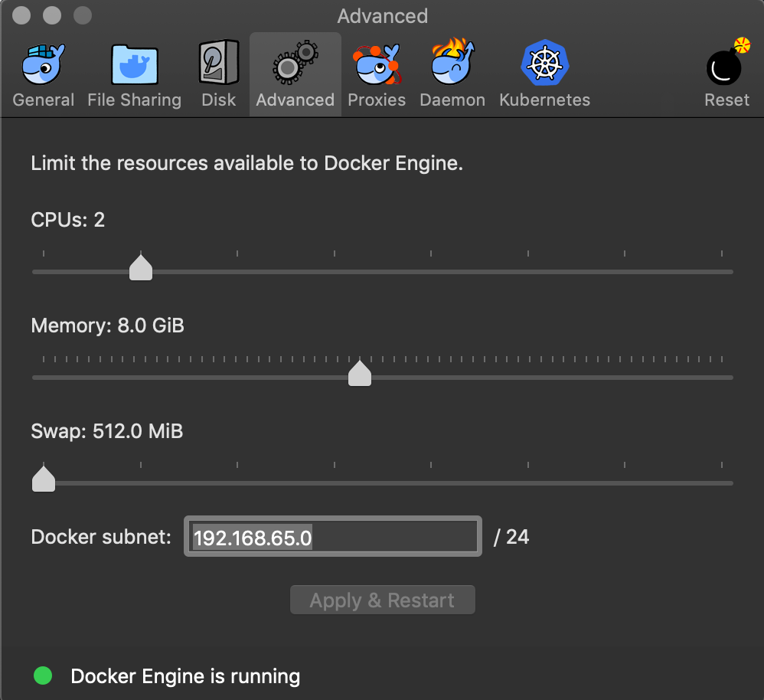
Task: Select the Disk drive icon
Action: tap(219, 62)
